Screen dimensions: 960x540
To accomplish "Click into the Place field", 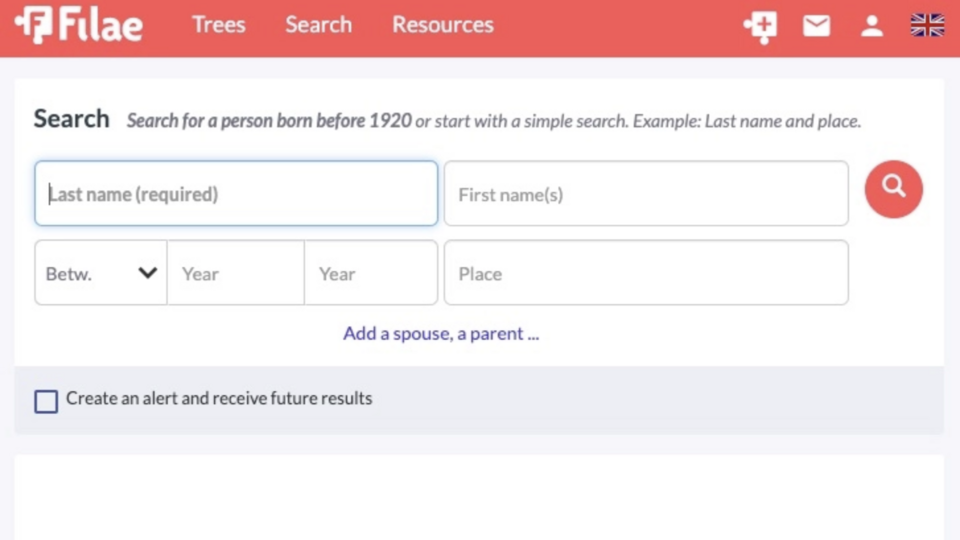I will tap(646, 273).
